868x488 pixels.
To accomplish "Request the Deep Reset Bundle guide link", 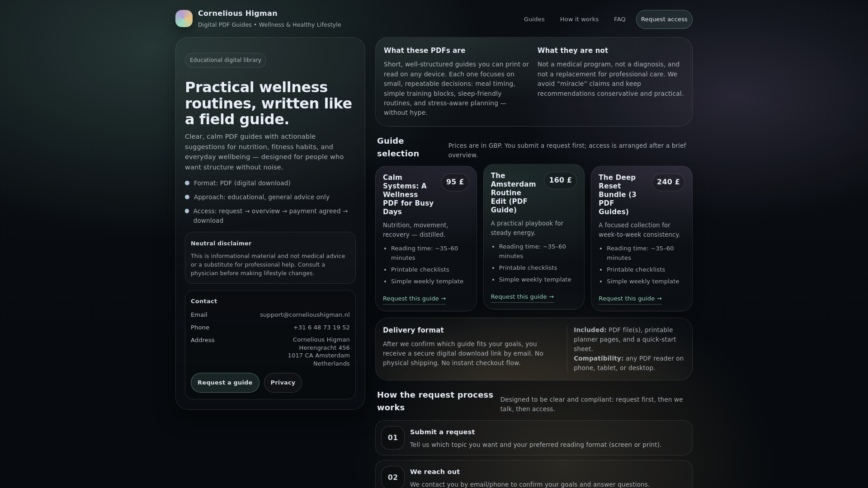I will (x=630, y=299).
